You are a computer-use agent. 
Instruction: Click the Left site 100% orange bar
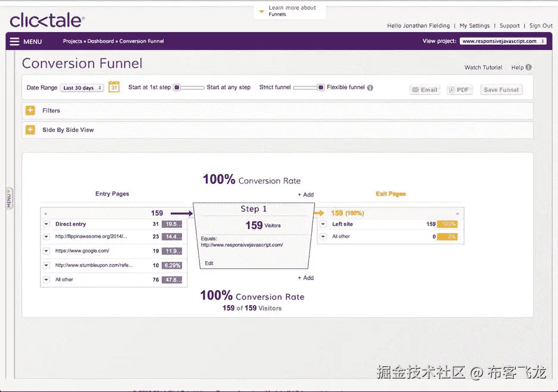click(x=447, y=224)
